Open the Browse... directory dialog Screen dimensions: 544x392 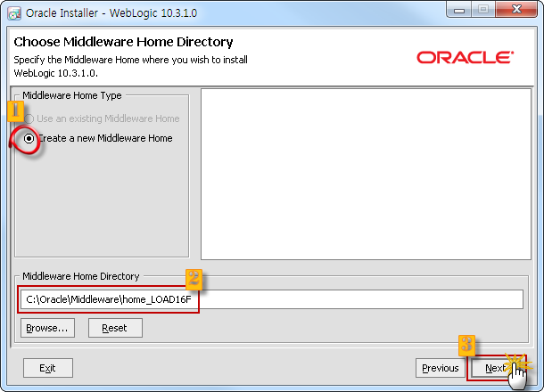[47, 328]
